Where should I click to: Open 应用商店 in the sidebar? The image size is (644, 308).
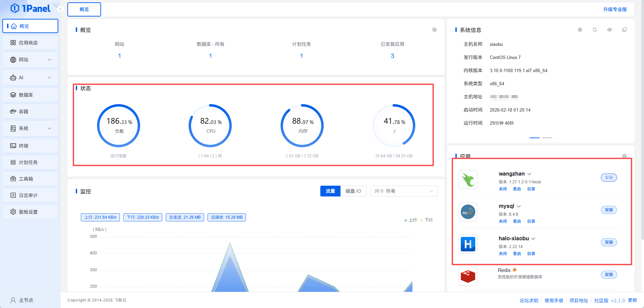coord(30,43)
